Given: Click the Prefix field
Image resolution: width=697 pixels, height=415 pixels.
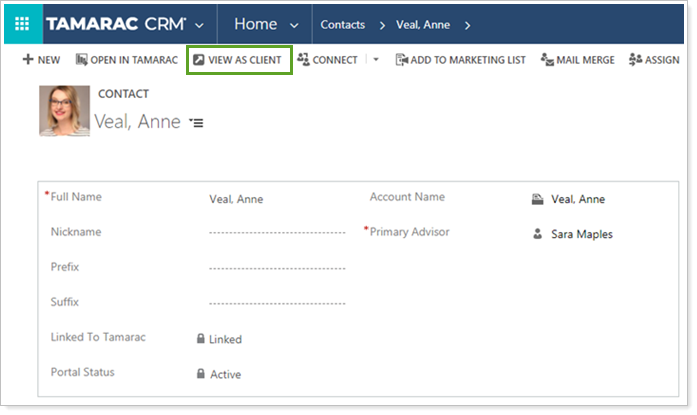Looking at the screenshot, I should 277,268.
